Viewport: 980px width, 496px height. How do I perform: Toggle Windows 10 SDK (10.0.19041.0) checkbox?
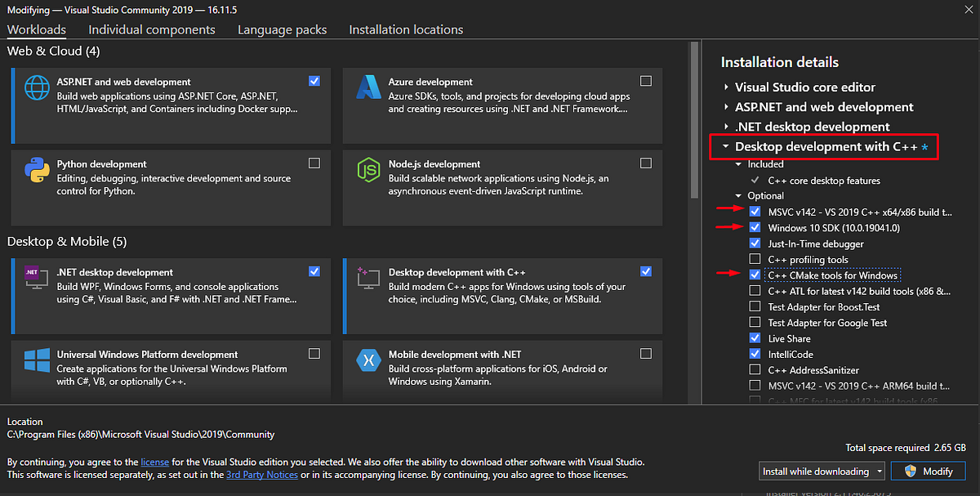point(755,228)
